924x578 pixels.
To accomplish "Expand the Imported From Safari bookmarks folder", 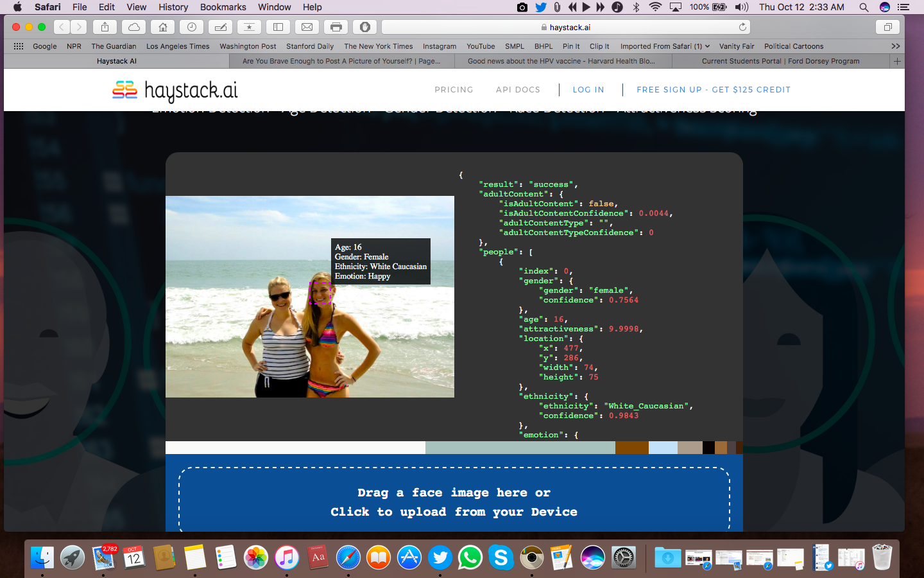I will pos(665,46).
